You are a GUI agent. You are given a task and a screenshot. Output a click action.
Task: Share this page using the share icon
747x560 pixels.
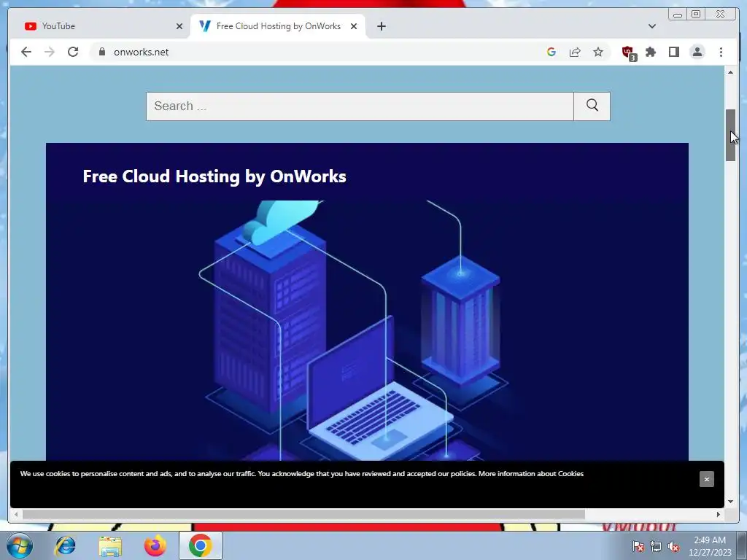tap(575, 52)
